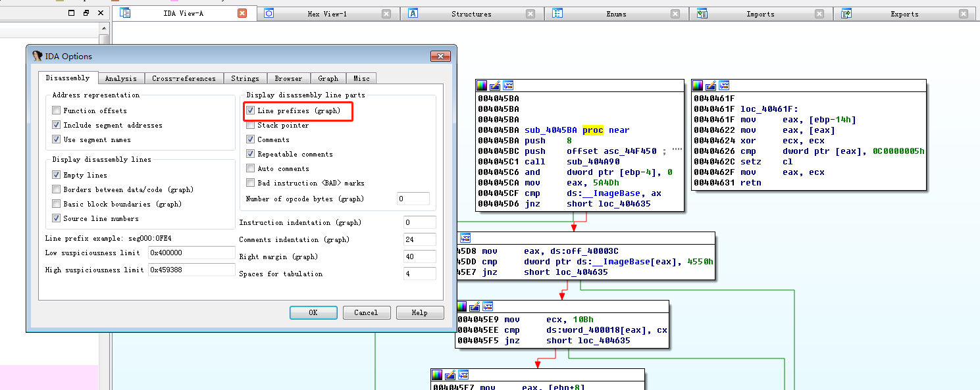Click the Hex View-1 tab icon
This screenshot has height=390, width=980.
point(269,13)
